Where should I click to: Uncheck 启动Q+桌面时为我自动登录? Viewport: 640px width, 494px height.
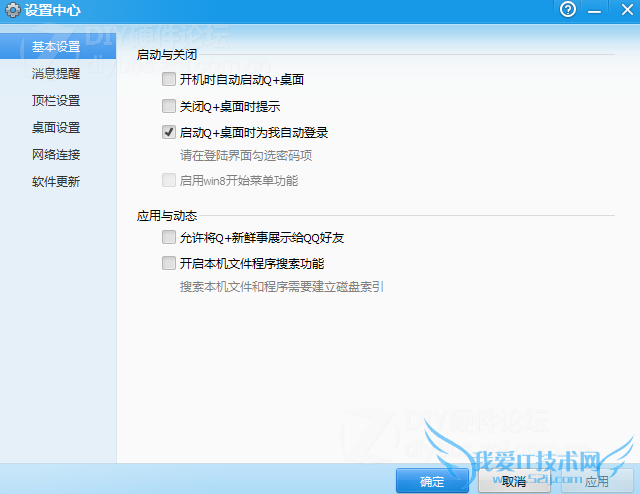pos(169,132)
